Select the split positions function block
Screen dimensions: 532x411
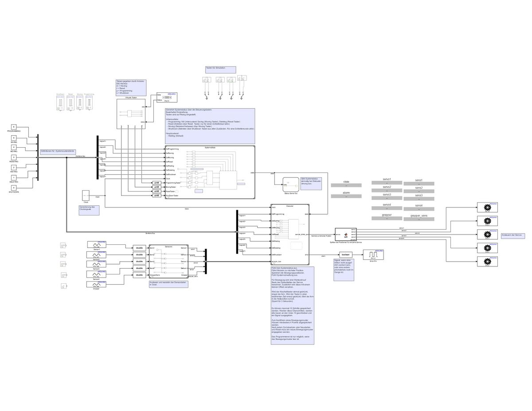[x=346, y=234]
